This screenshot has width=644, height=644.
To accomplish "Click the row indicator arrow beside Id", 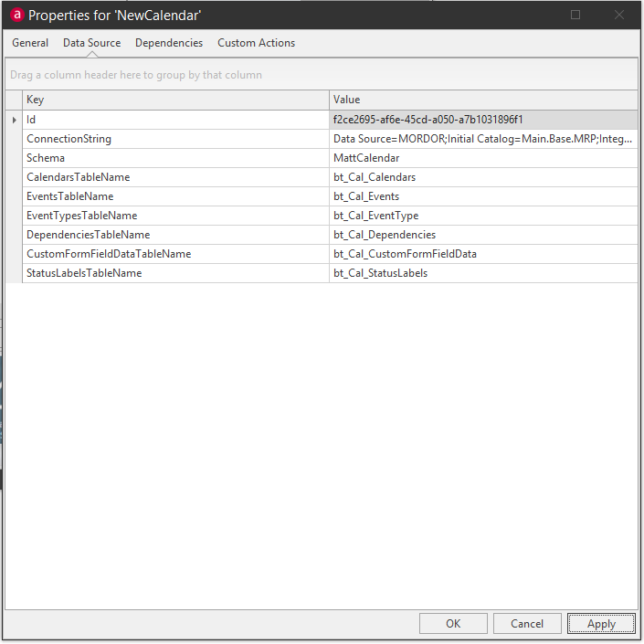I will tap(15, 120).
